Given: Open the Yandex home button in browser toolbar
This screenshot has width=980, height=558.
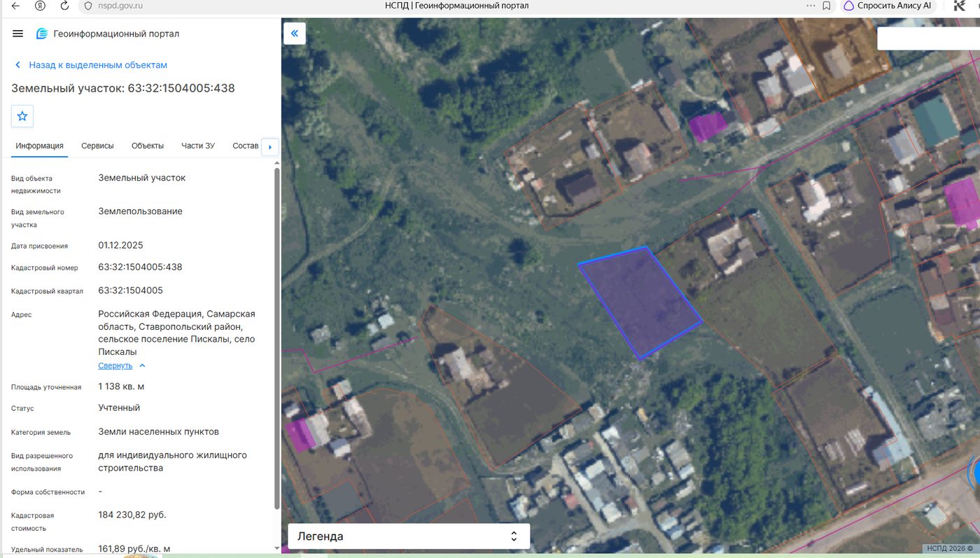Looking at the screenshot, I should tap(40, 6).
